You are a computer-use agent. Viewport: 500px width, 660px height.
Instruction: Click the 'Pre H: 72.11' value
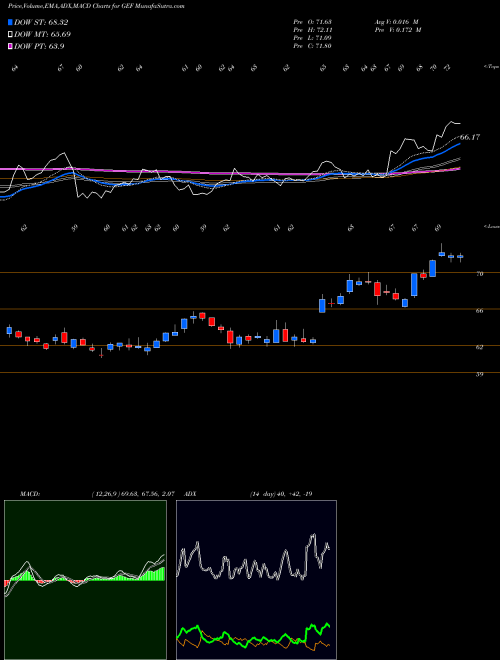pyautogui.click(x=313, y=30)
